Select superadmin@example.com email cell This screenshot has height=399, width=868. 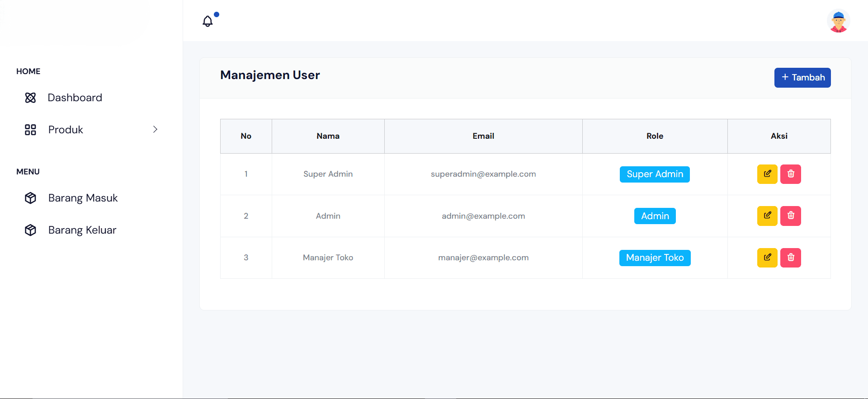(x=483, y=174)
